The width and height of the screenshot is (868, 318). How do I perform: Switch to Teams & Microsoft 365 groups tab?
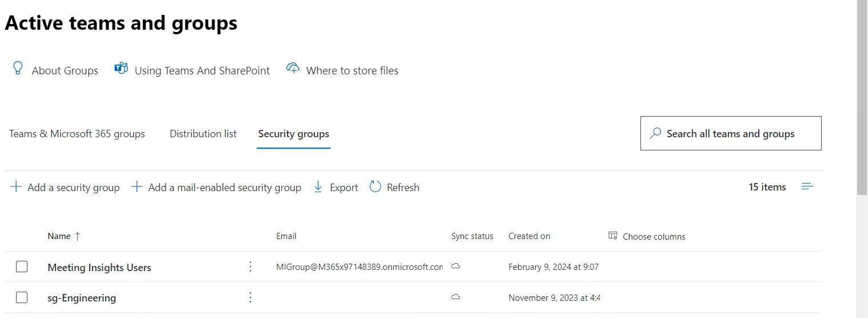[x=77, y=134]
